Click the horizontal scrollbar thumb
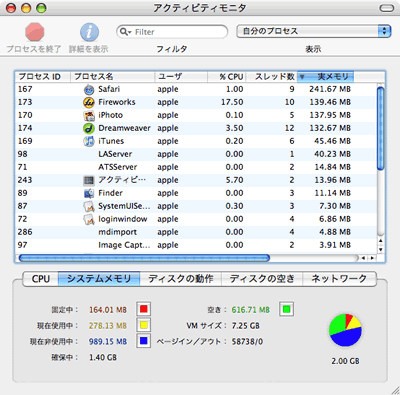400x395 pixels. [x=144, y=258]
